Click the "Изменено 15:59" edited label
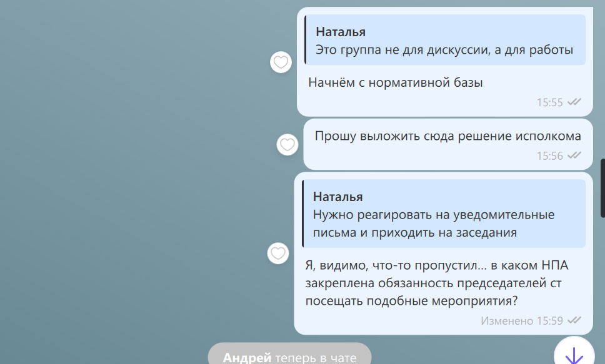The image size is (605, 364). (522, 320)
